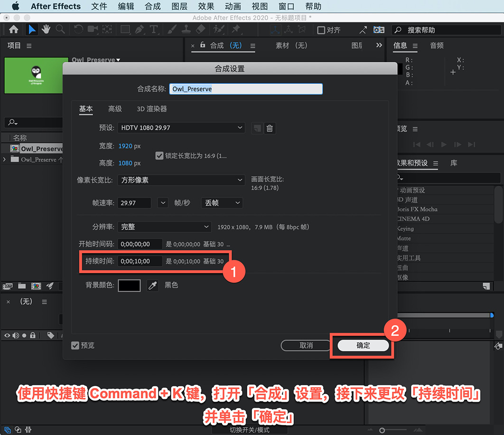The height and width of the screenshot is (435, 504).
Task: Click the trash icon beside the preset dropdown
Action: [270, 128]
